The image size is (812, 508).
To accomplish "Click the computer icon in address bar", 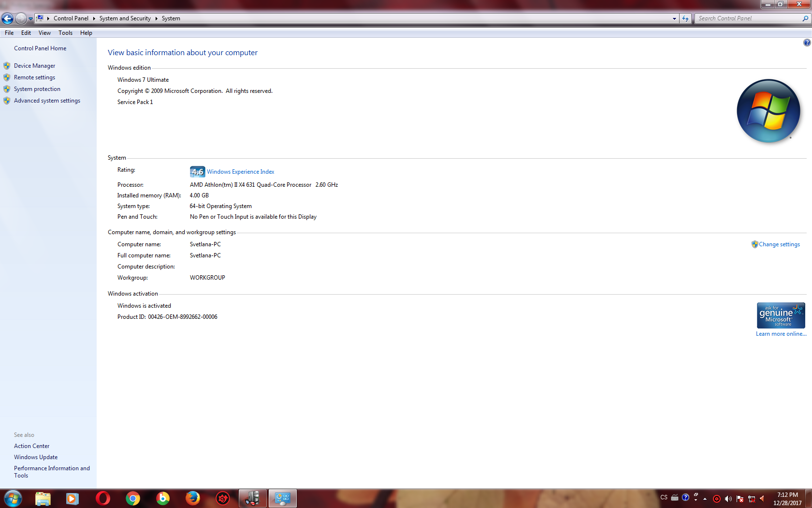I will click(x=40, y=18).
